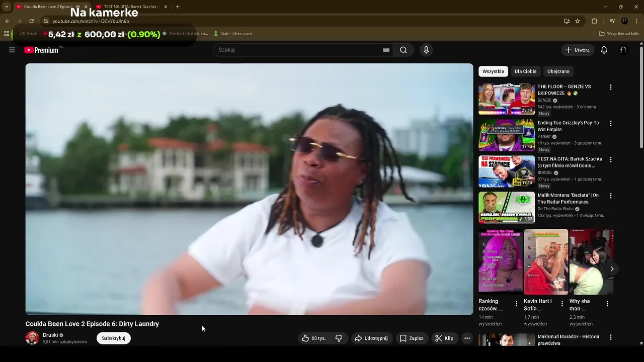The height and width of the screenshot is (362, 644).
Task: Open Kevin Hart i Sofia short thumbnail
Action: 546,261
